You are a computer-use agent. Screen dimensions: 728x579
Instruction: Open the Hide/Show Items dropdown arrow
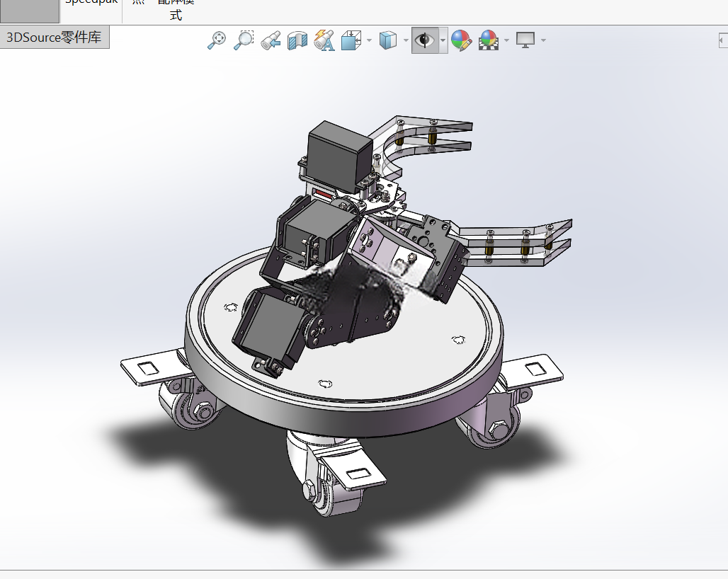tap(443, 40)
